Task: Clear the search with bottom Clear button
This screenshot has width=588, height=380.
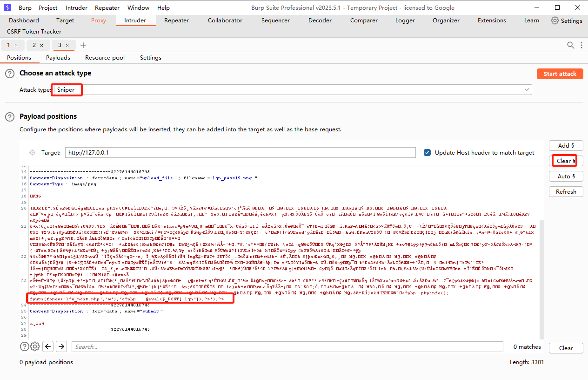Action: click(x=566, y=348)
